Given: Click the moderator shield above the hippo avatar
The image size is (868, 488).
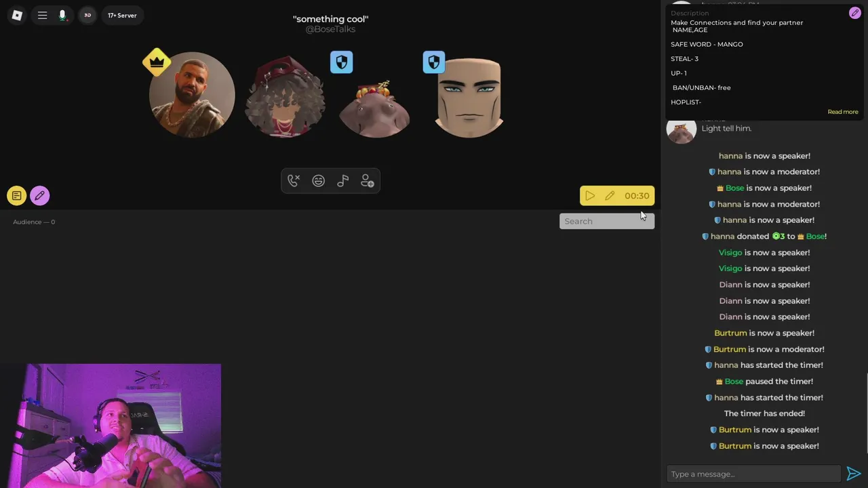Looking at the screenshot, I should tap(341, 62).
